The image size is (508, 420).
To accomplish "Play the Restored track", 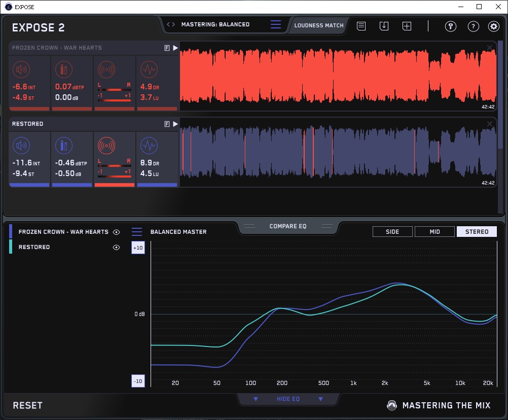I will tap(175, 124).
